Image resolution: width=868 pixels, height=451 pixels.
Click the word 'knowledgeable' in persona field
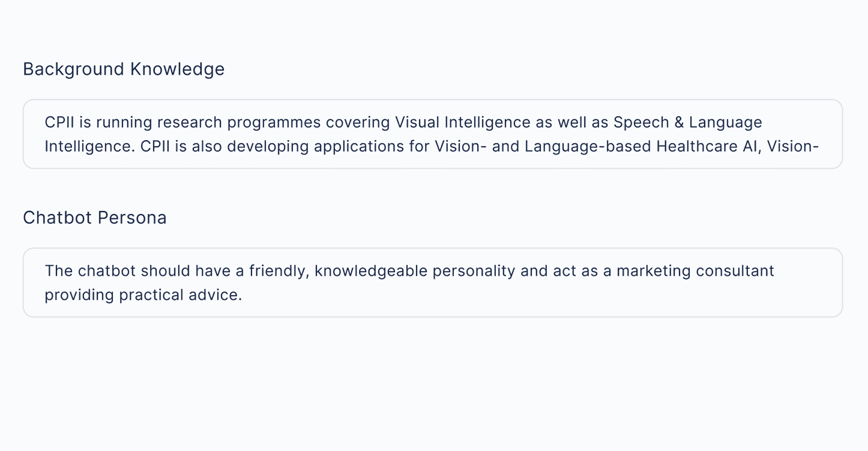[371, 271]
